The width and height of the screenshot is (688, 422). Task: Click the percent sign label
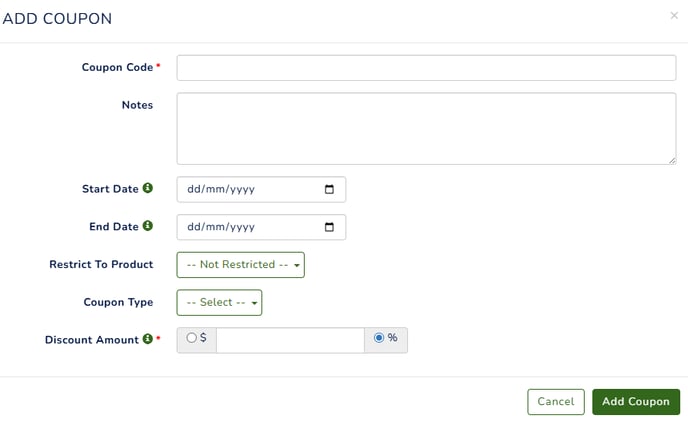coord(393,337)
